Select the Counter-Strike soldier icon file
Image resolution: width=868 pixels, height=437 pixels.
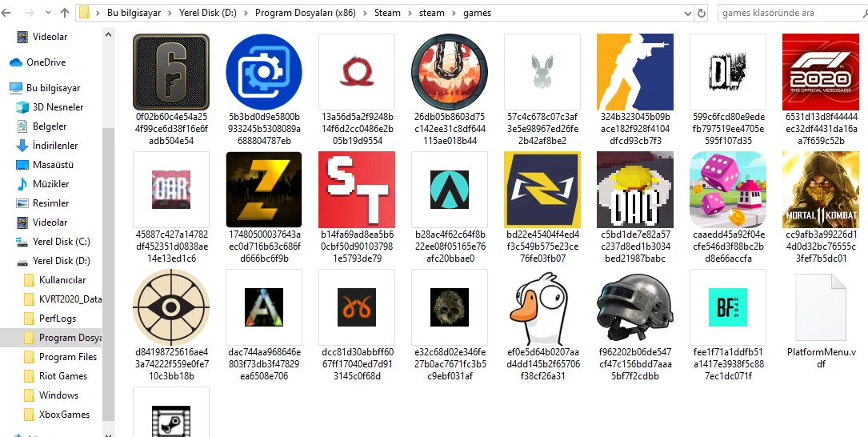(x=635, y=72)
